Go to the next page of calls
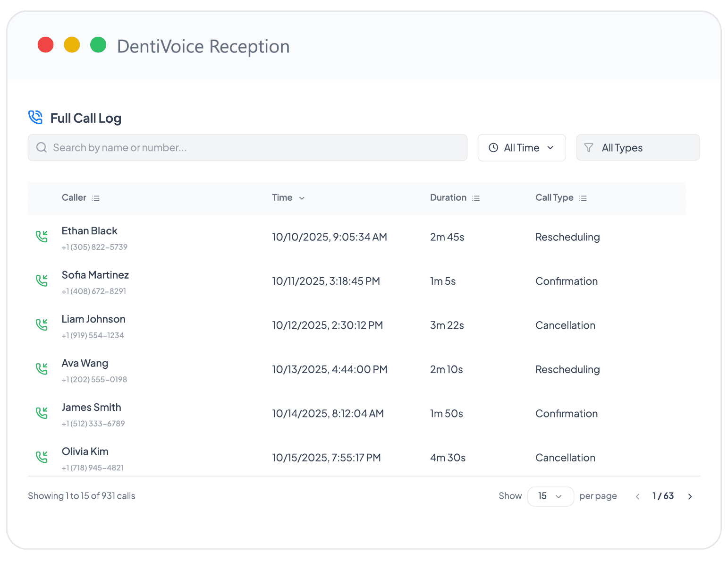 tap(690, 496)
